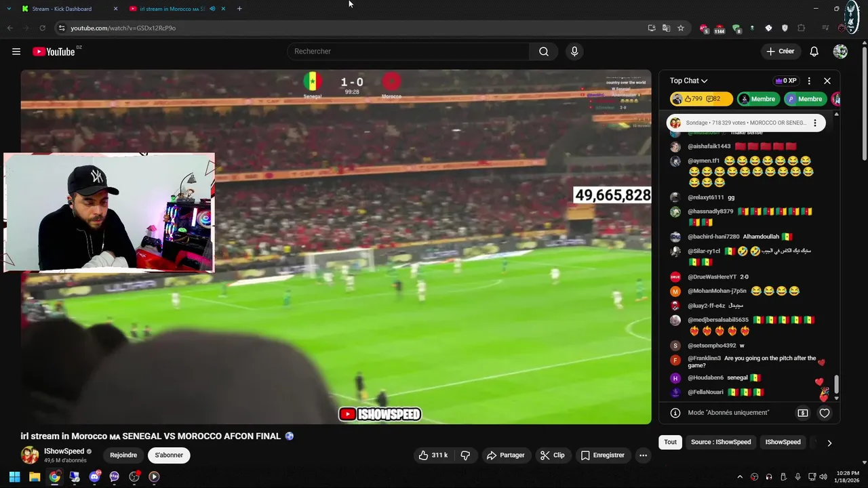Open the chat XP points indicator
Image resolution: width=868 pixels, height=488 pixels.
click(786, 81)
